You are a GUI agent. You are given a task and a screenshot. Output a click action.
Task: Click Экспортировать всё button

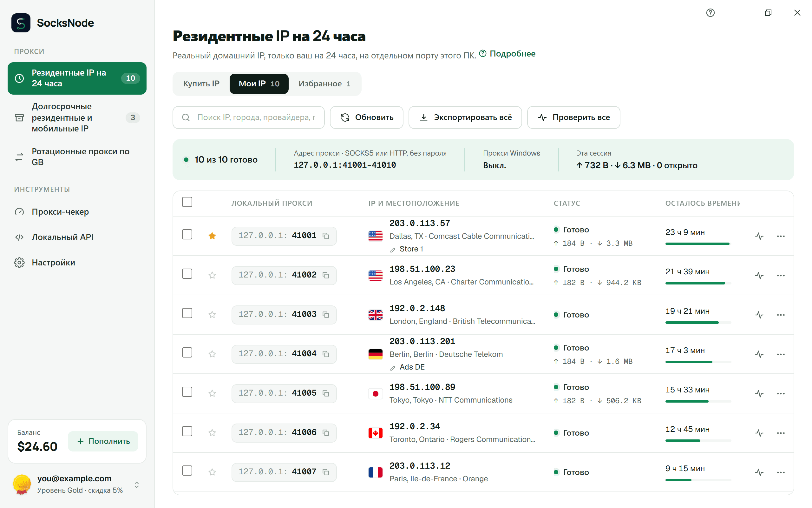click(465, 117)
